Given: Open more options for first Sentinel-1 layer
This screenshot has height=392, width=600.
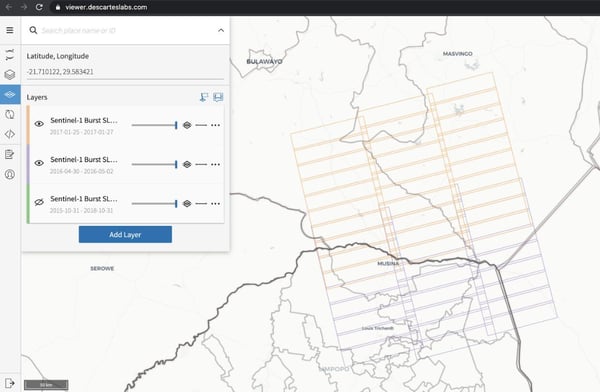Looking at the screenshot, I should 215,125.
